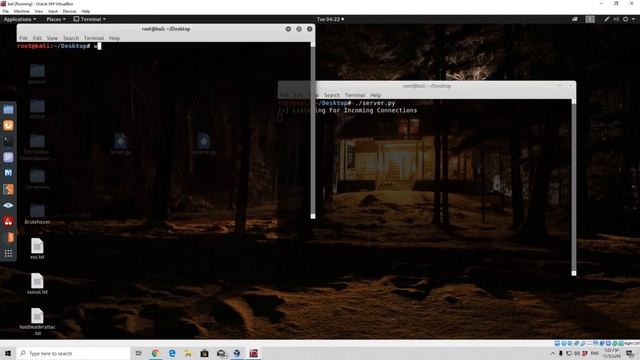Click the volume icon in the Kali top bar
Viewport: 640px width, 360px height.
pos(616,19)
